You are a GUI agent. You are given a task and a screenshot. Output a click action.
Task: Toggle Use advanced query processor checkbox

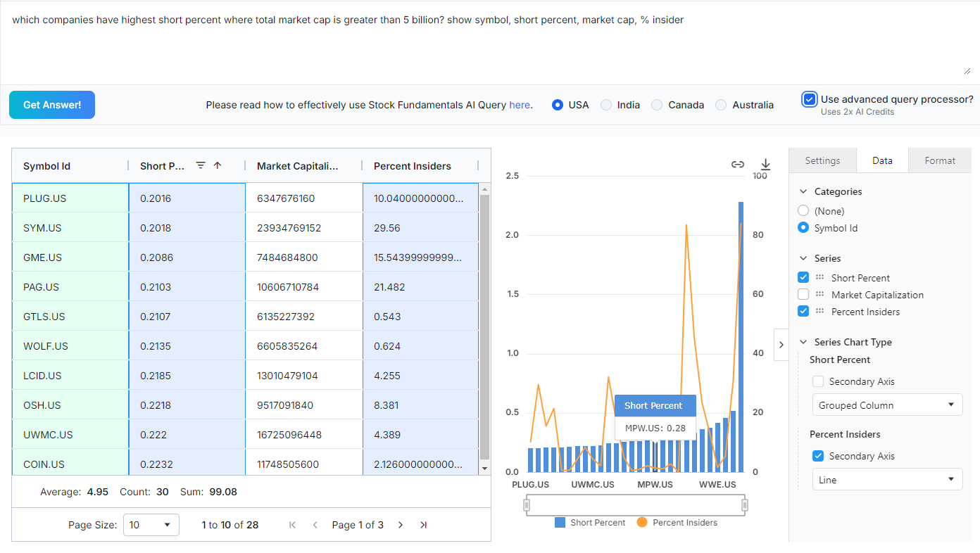click(810, 99)
